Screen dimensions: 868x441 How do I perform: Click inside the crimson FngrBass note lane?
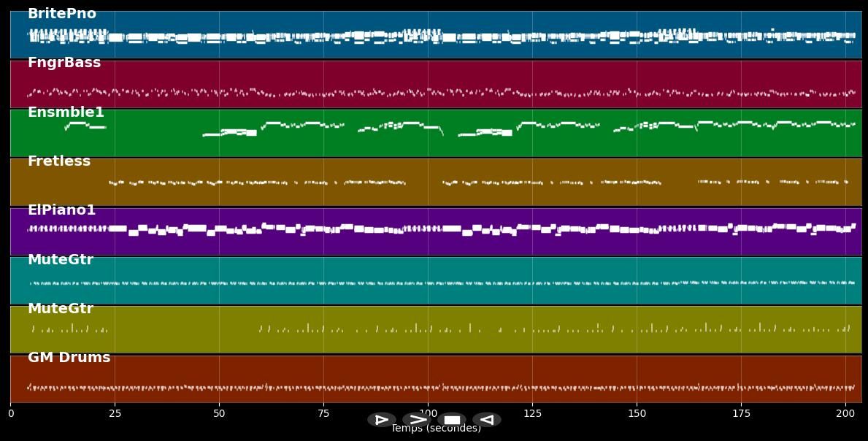pos(437,84)
